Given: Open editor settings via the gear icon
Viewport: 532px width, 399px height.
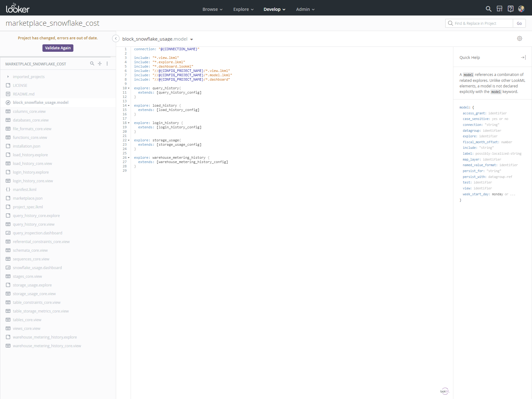Looking at the screenshot, I should pos(520,38).
